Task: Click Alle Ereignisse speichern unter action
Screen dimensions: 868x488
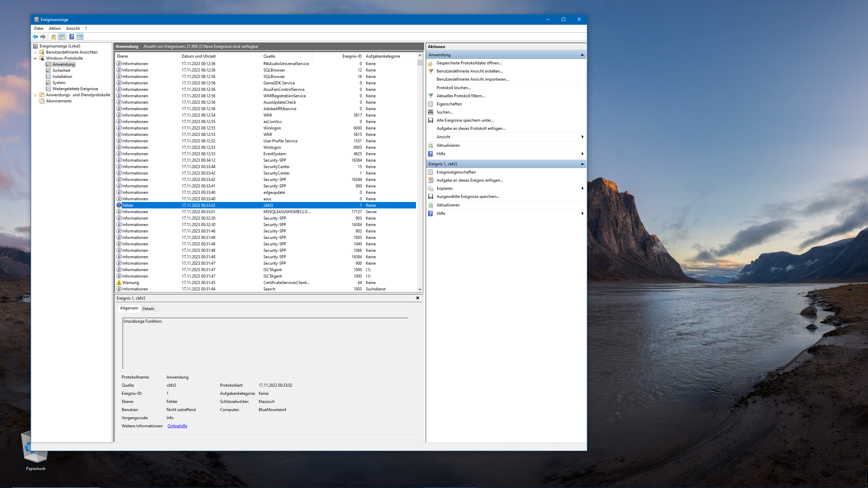Action: [465, 120]
